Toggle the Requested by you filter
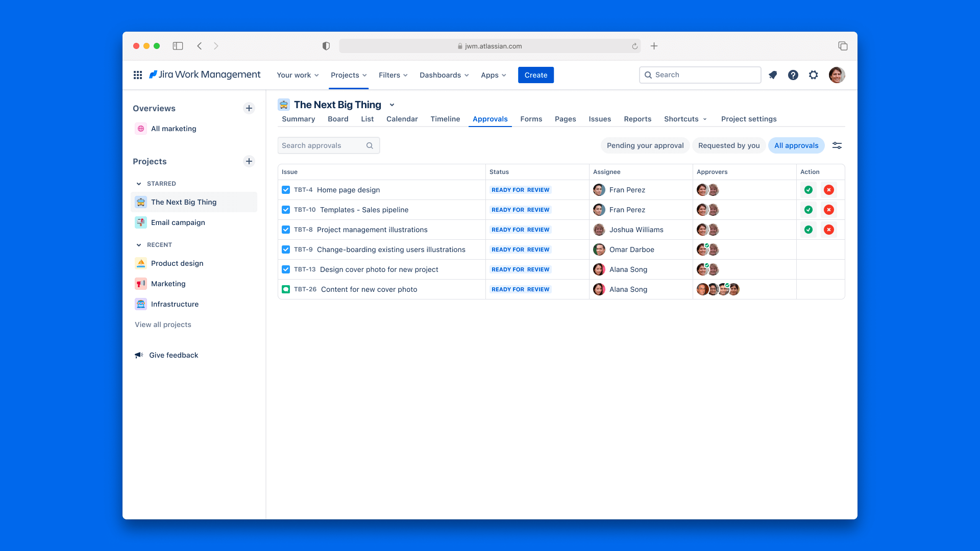 click(x=728, y=145)
